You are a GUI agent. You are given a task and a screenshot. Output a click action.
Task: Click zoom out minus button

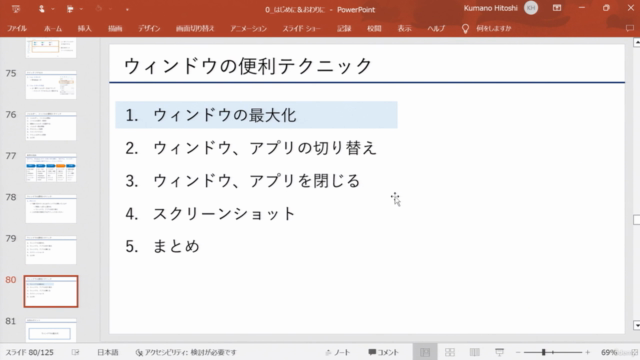tap(518, 352)
